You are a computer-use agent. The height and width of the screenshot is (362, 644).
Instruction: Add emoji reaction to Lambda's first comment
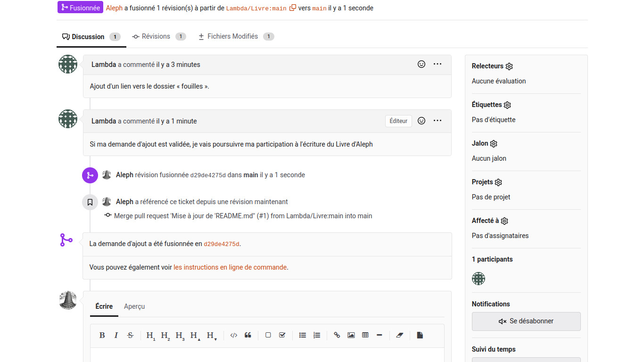coord(421,64)
